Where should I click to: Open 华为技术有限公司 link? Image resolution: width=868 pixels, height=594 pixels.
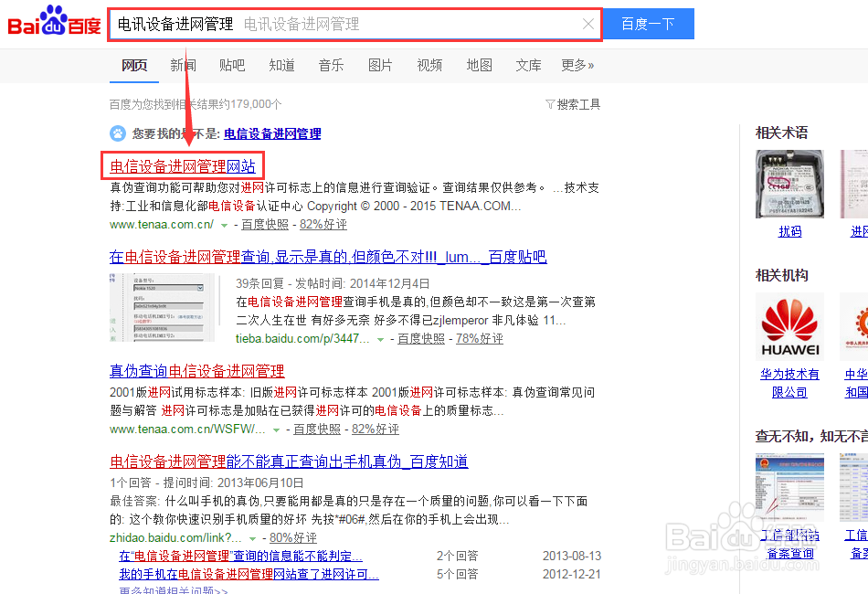(789, 383)
